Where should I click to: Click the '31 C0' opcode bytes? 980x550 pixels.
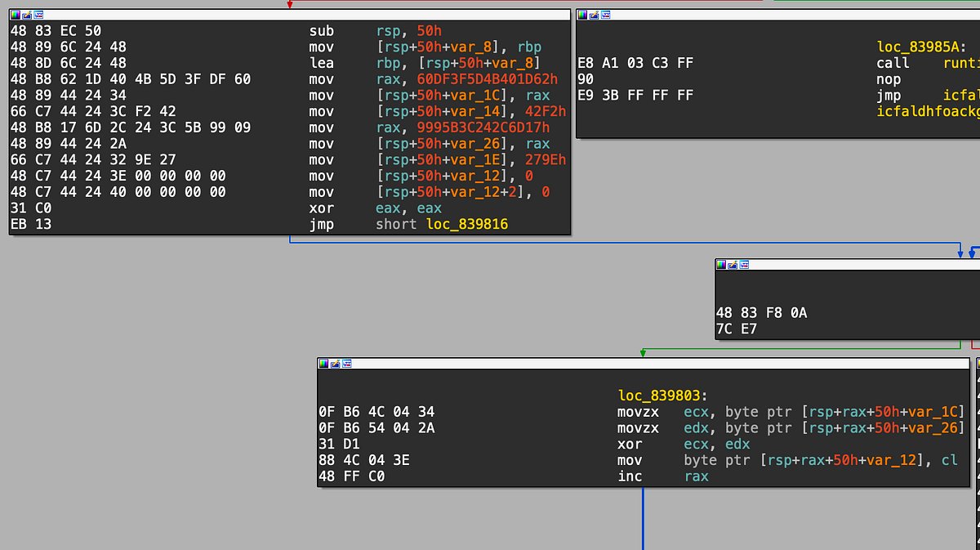31,208
